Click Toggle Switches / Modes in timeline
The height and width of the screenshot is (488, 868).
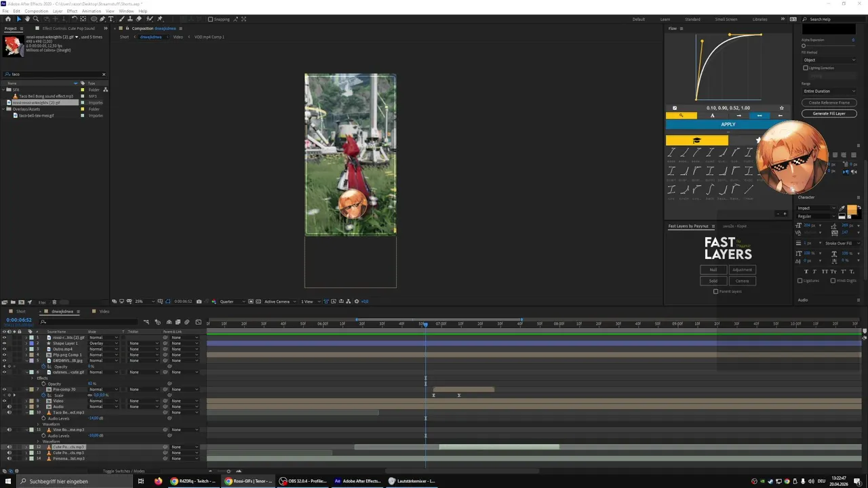coord(123,471)
